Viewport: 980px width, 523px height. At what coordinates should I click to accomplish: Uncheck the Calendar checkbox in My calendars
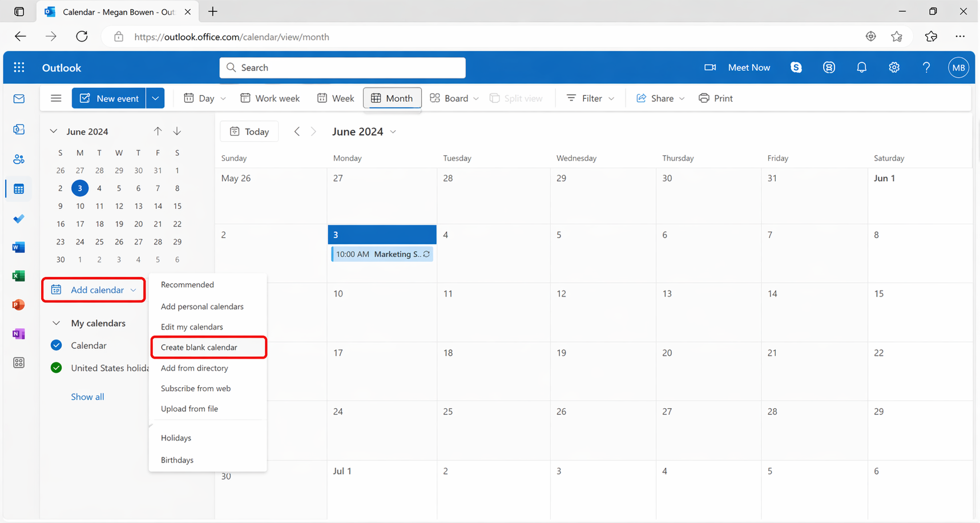(56, 345)
